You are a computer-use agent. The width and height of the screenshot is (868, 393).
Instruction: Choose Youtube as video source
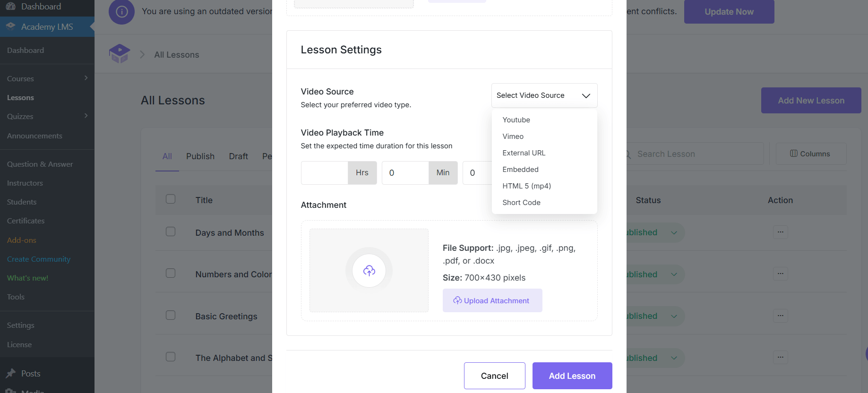coord(544,120)
